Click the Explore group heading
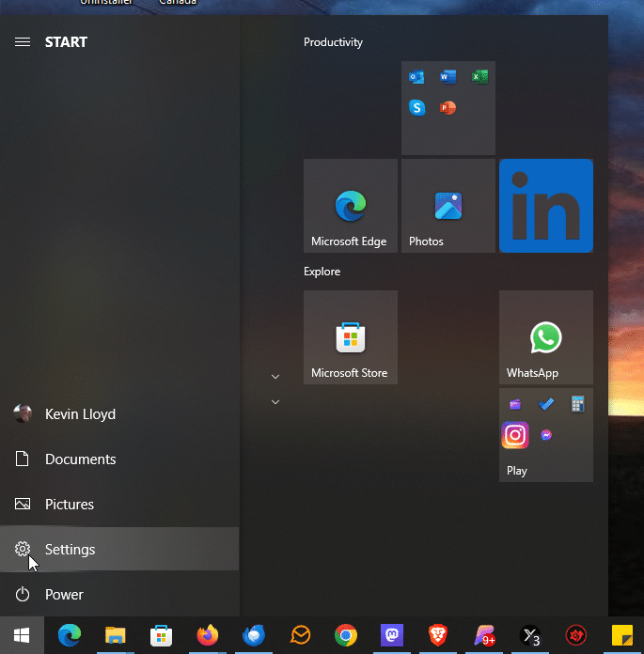Viewport: 644px width, 654px height. pyautogui.click(x=322, y=272)
